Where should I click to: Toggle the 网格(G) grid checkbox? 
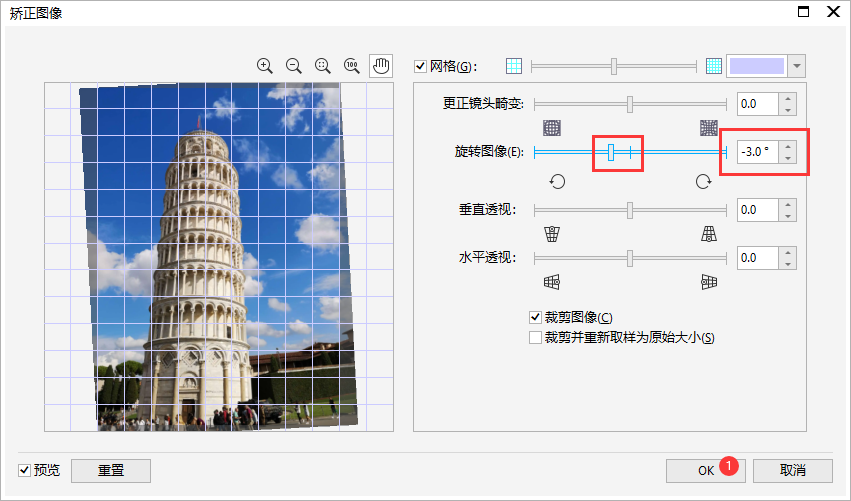(x=420, y=66)
